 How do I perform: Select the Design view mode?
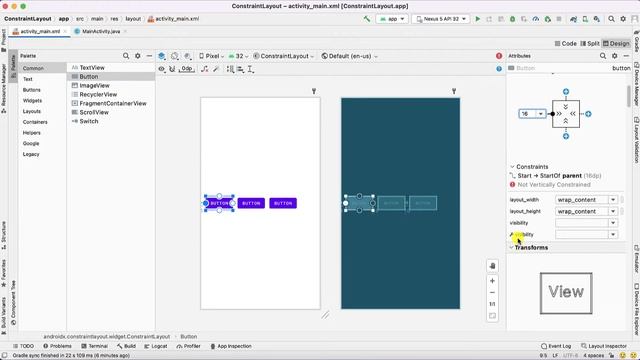[x=616, y=43]
